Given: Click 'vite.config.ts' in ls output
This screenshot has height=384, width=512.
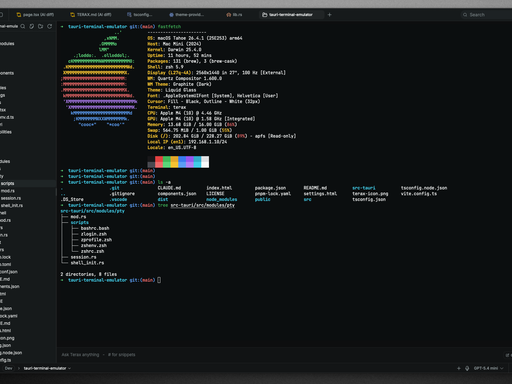Looking at the screenshot, I should click(x=419, y=194).
